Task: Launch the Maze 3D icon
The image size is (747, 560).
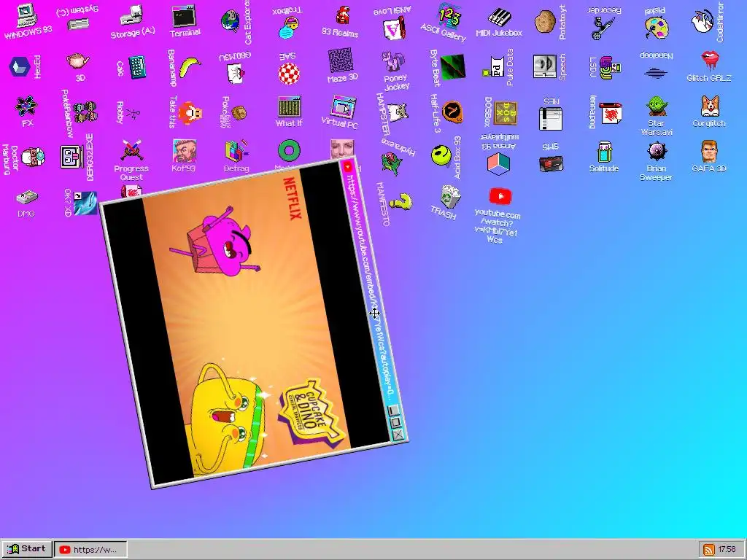Action: tap(340, 60)
